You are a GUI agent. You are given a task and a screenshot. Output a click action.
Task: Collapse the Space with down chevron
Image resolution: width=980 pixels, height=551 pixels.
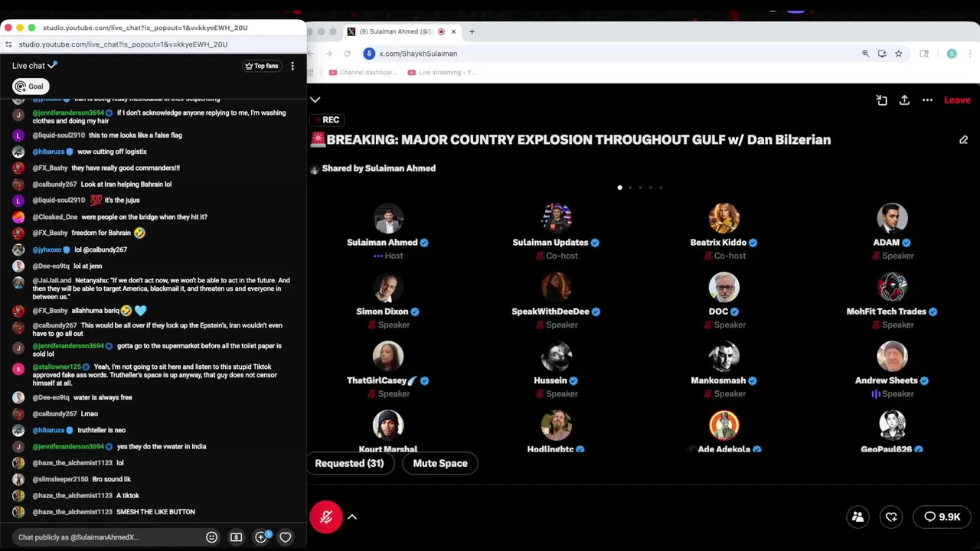coord(315,100)
